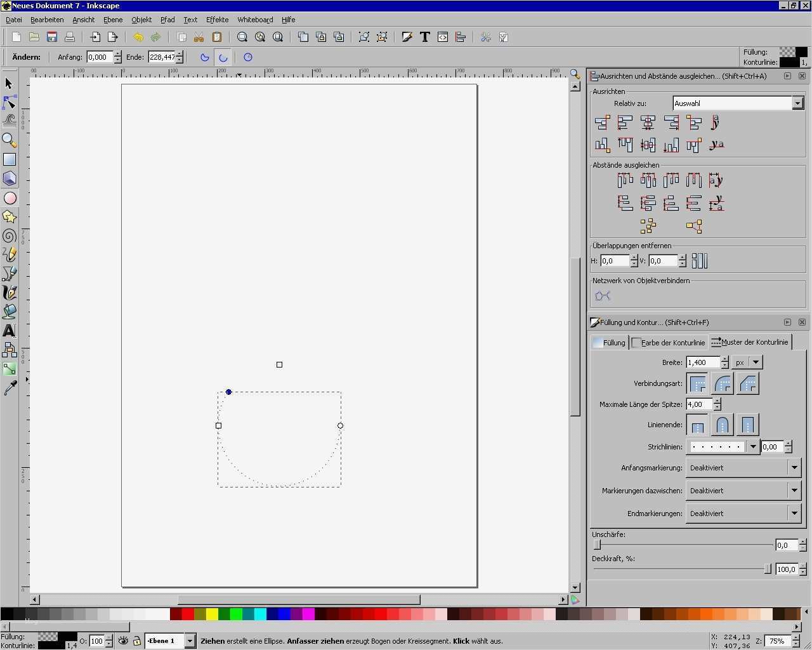Make the arc a whole ellipse

(x=247, y=57)
